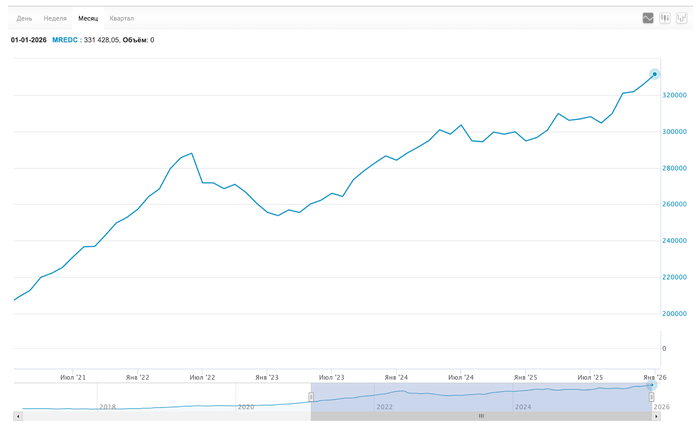Click the highlighted latest data point
Viewport: 700px width, 426px height.
[x=654, y=74]
